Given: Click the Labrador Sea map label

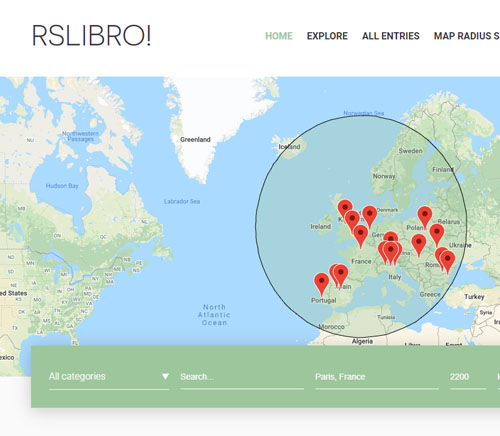Looking at the screenshot, I should tap(182, 201).
